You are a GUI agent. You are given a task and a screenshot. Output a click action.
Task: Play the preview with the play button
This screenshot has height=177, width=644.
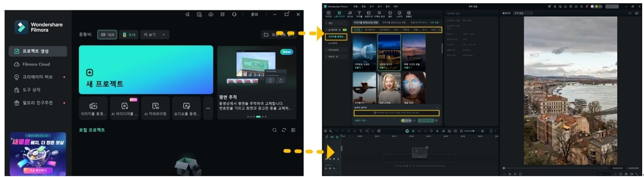coord(515,174)
